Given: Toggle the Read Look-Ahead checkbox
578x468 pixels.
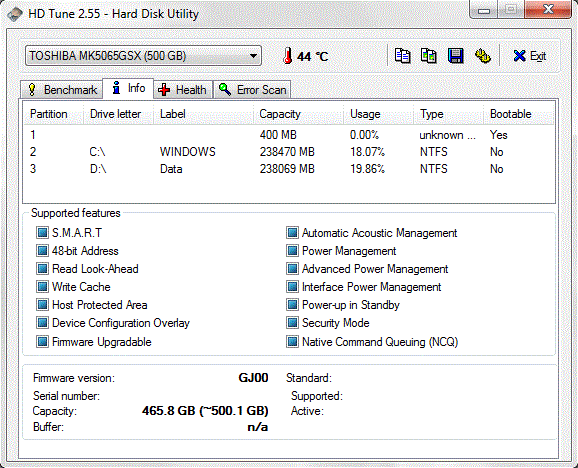Looking at the screenshot, I should point(42,269).
